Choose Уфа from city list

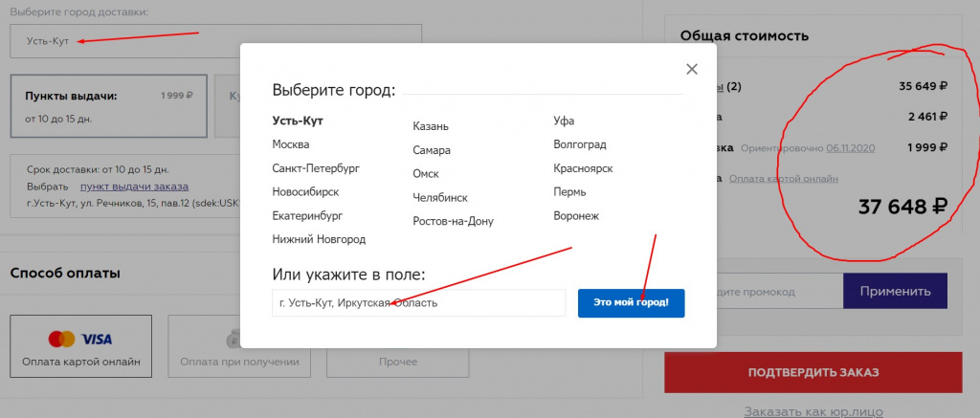(x=564, y=121)
